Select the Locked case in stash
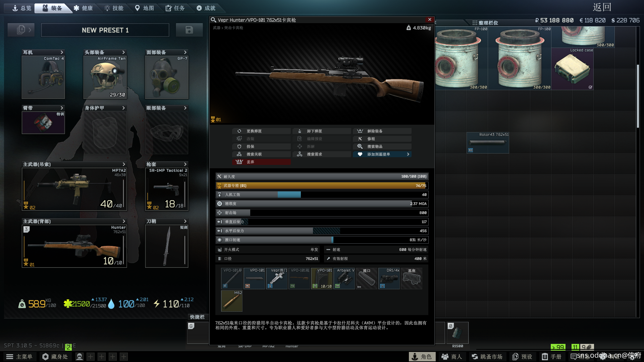Image resolution: width=644 pixels, height=362 pixels. [573, 69]
